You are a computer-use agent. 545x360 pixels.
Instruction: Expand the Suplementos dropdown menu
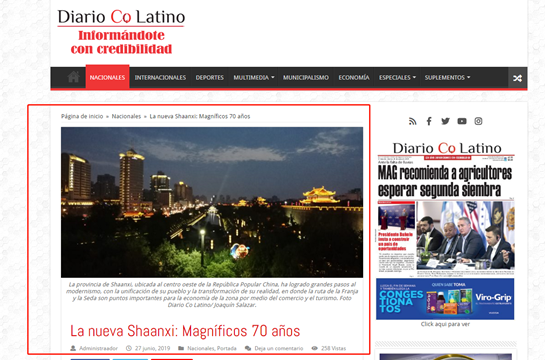[447, 77]
